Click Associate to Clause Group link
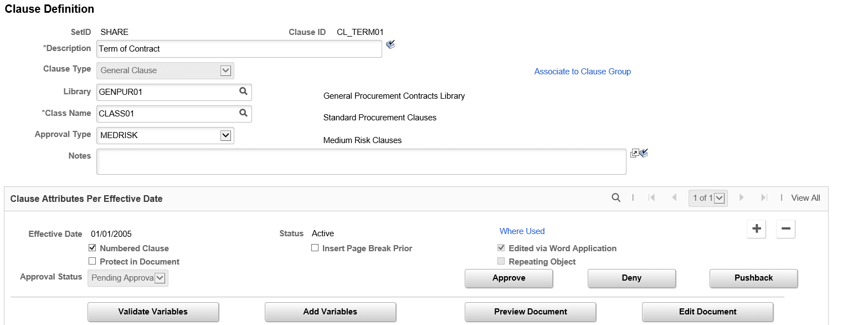The height and width of the screenshot is (325, 868). coord(582,72)
